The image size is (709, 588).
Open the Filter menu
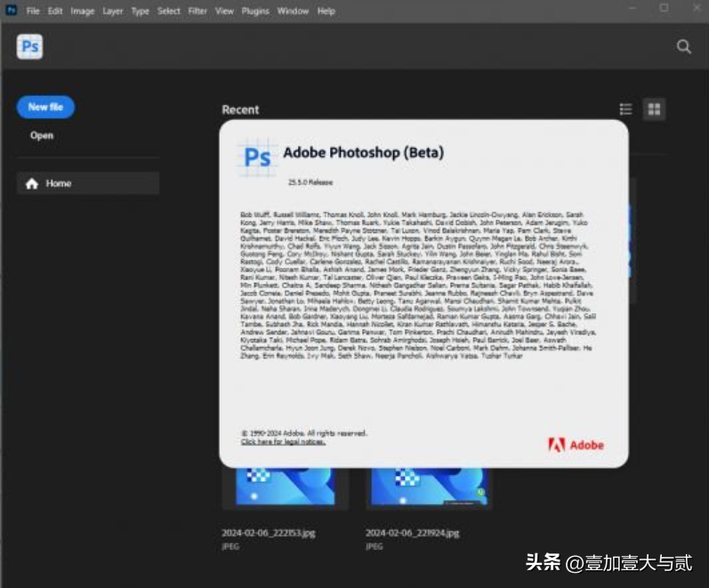tap(197, 11)
